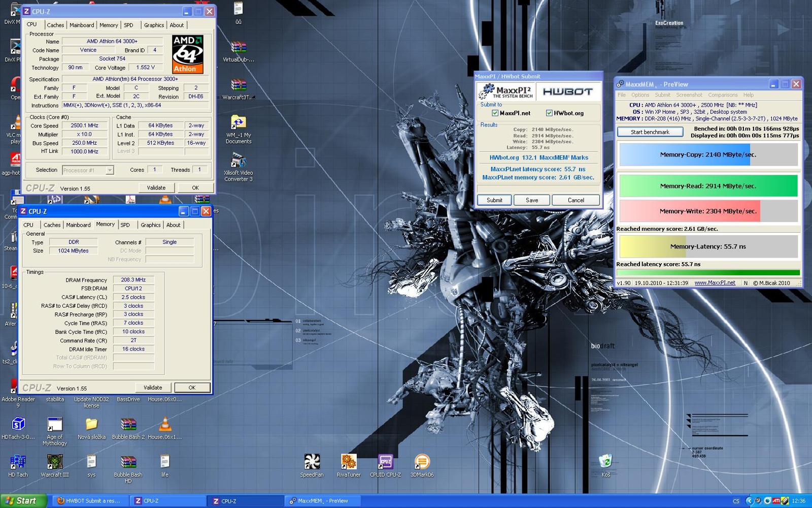Click DRAM Frequency value 208.3 MHz
The width and height of the screenshot is (812, 508).
click(133, 280)
